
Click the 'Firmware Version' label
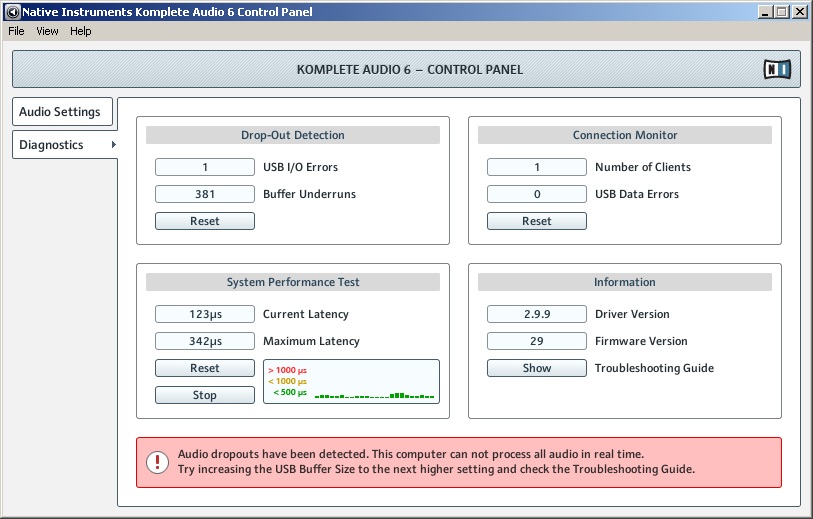(641, 341)
